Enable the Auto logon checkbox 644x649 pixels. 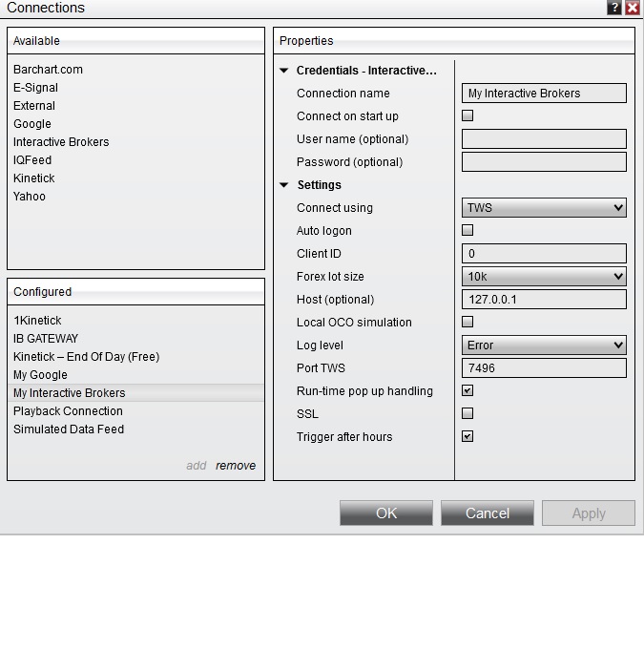click(467, 230)
